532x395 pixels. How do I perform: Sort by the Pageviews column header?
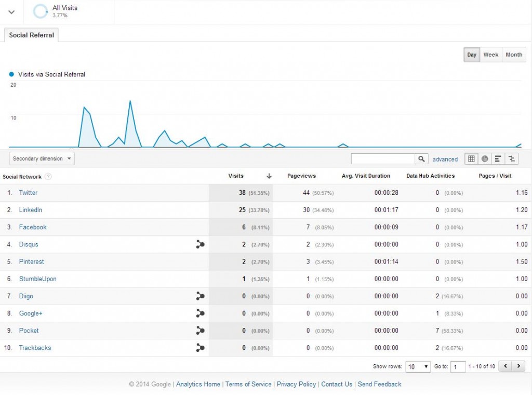301,176
